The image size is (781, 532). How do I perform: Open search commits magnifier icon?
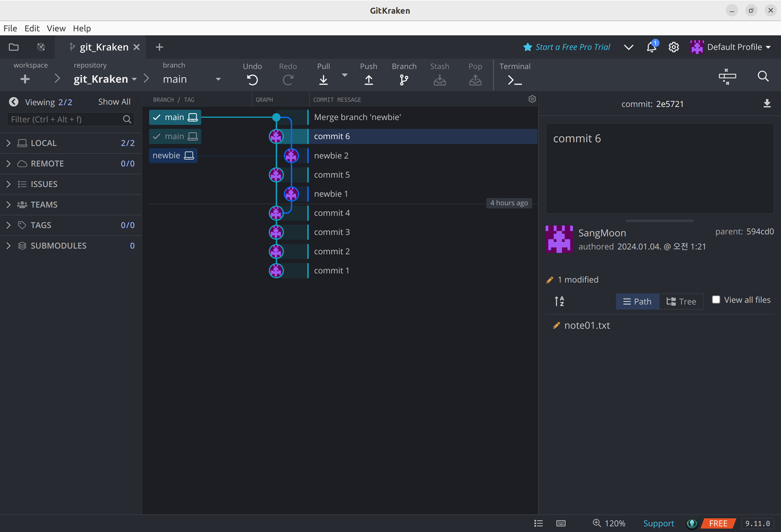[x=763, y=76]
